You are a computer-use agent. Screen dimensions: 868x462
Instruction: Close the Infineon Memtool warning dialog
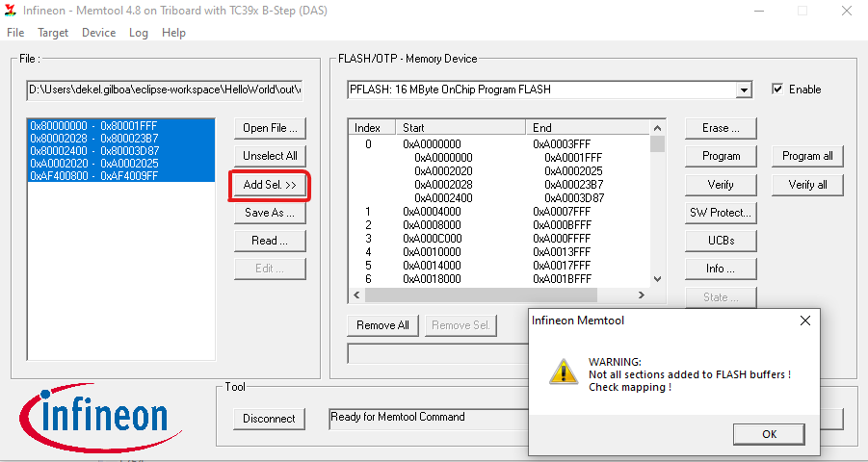click(805, 321)
